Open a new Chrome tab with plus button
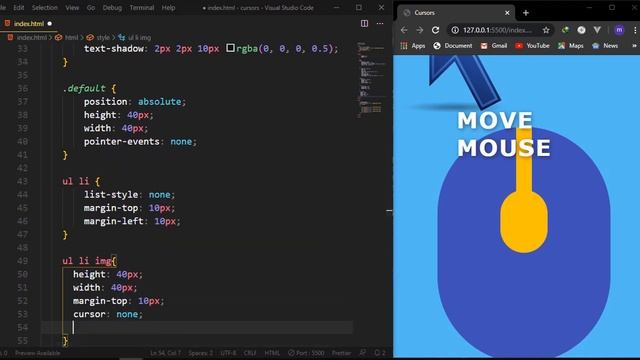This screenshot has width=640, height=360. [526, 13]
